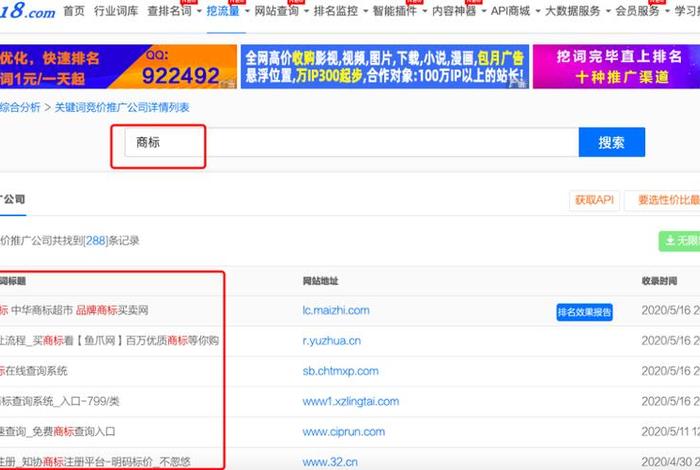Click the 知协商标注册平台 title row
Screen dimensions: 700x470
[x=95, y=462]
